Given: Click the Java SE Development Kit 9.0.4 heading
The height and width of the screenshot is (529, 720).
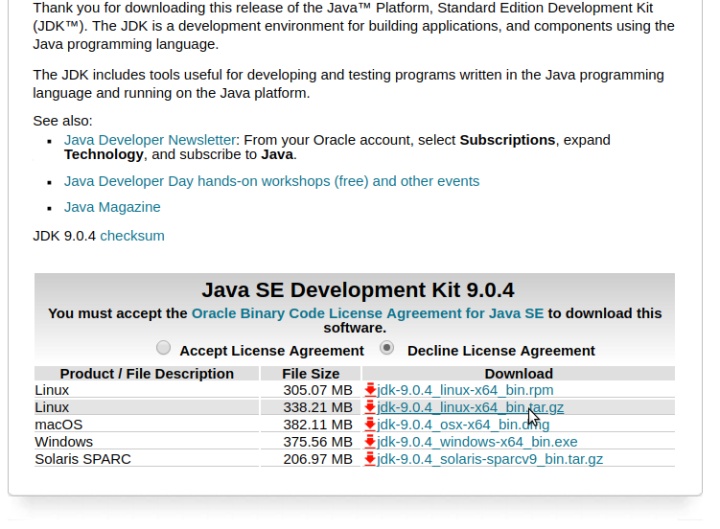Looking at the screenshot, I should pyautogui.click(x=358, y=290).
